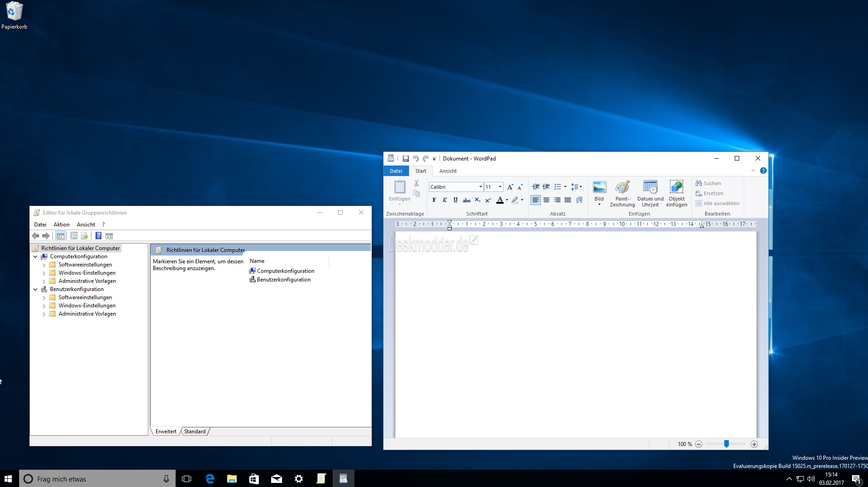Decrease font size with the shrink font icon
This screenshot has width=868, height=487.
tap(520, 187)
